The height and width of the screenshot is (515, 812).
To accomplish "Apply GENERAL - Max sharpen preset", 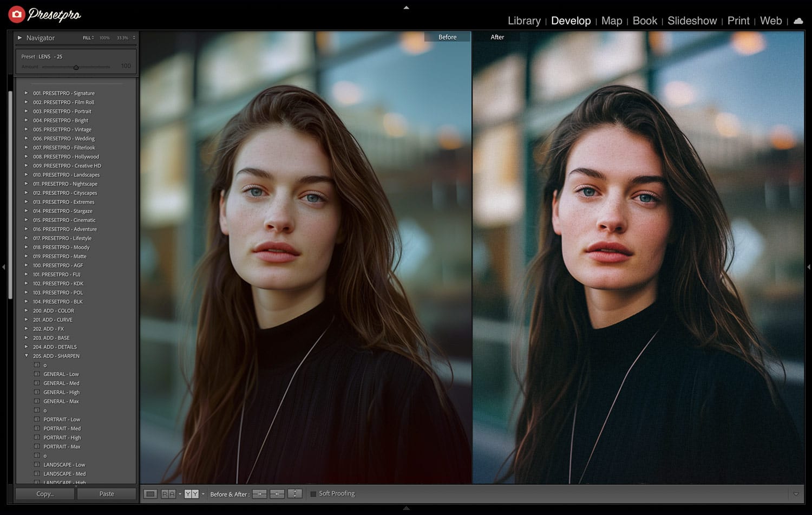I will point(61,401).
